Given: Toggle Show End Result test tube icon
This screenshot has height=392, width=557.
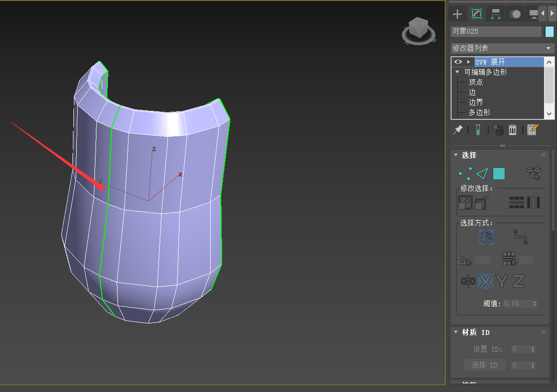Looking at the screenshot, I should (x=478, y=130).
